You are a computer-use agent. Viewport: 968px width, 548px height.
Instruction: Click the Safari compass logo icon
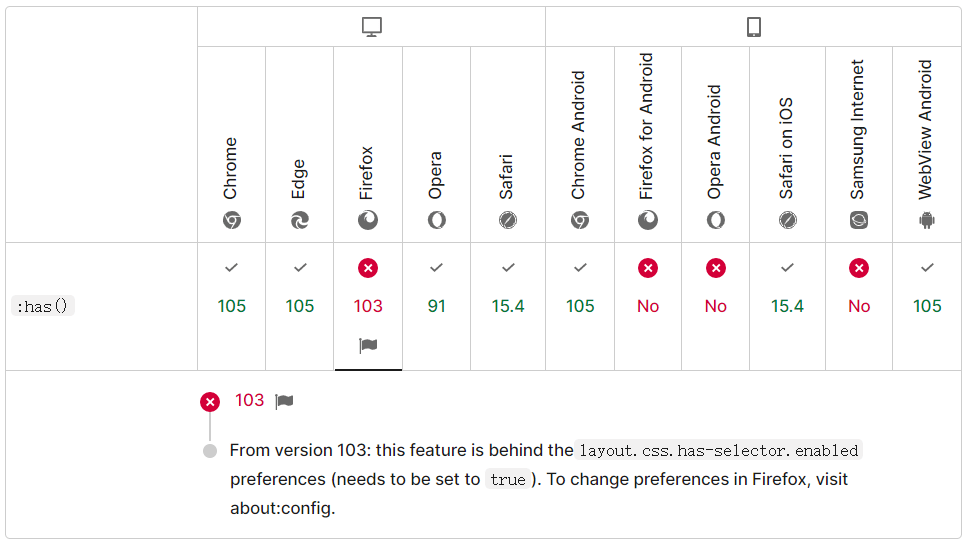508,220
